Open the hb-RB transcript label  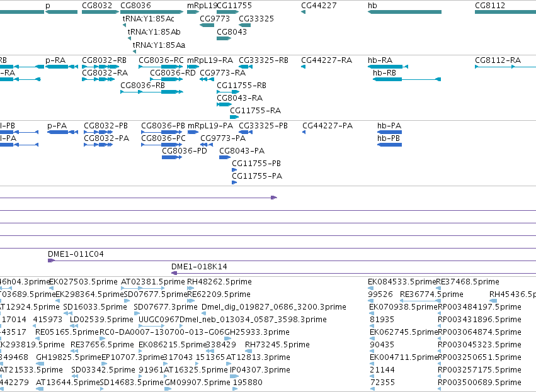(384, 73)
